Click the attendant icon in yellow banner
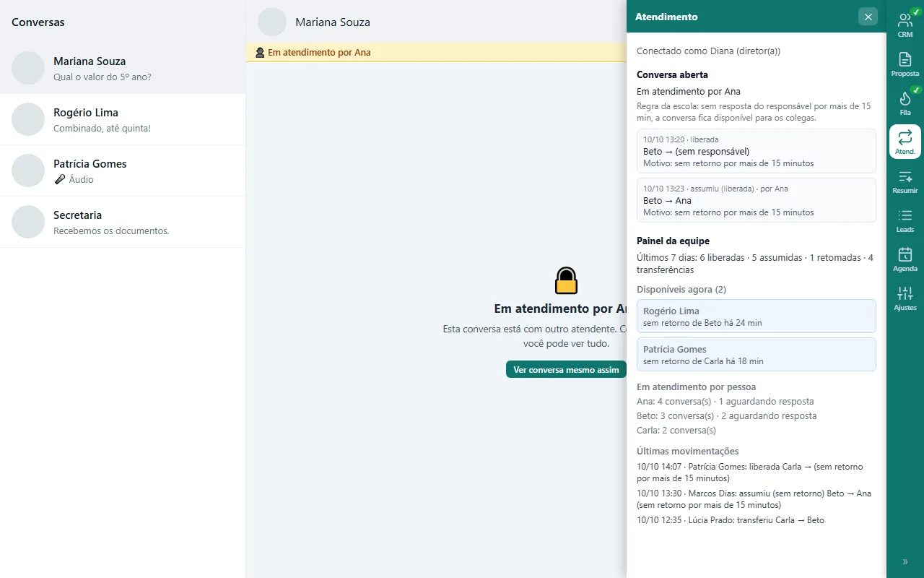Viewport: 924px width, 578px height. [260, 53]
